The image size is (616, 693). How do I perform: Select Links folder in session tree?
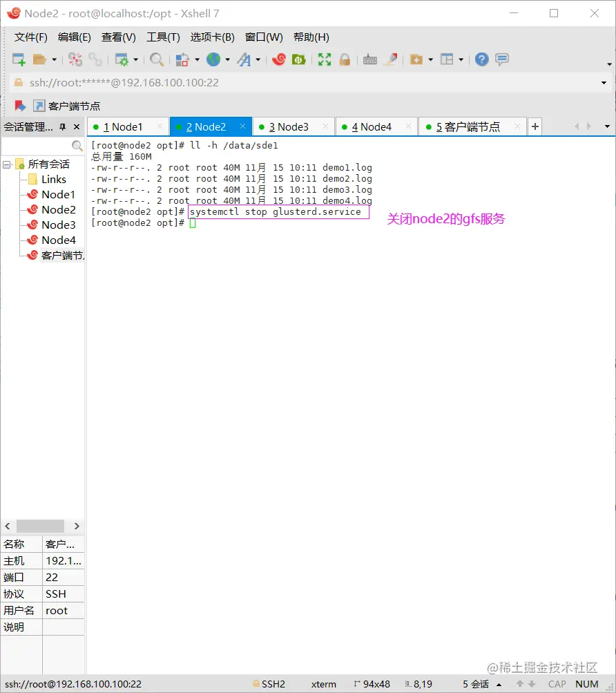[53, 180]
